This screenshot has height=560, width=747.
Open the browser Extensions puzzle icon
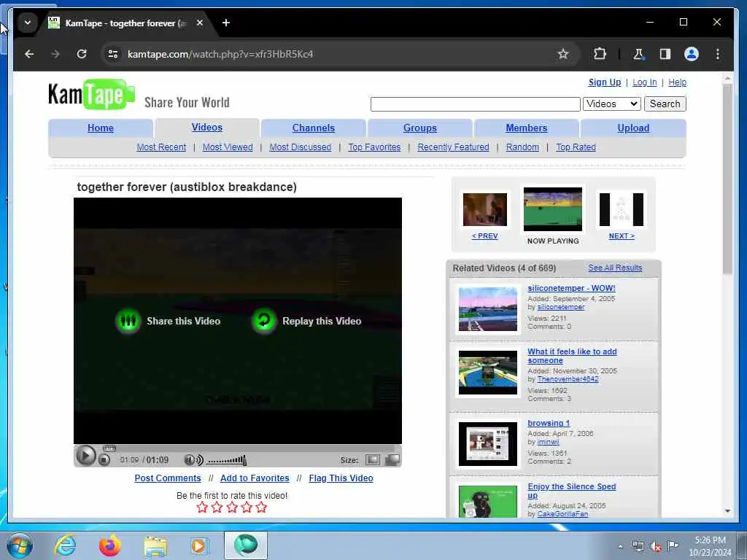600,54
